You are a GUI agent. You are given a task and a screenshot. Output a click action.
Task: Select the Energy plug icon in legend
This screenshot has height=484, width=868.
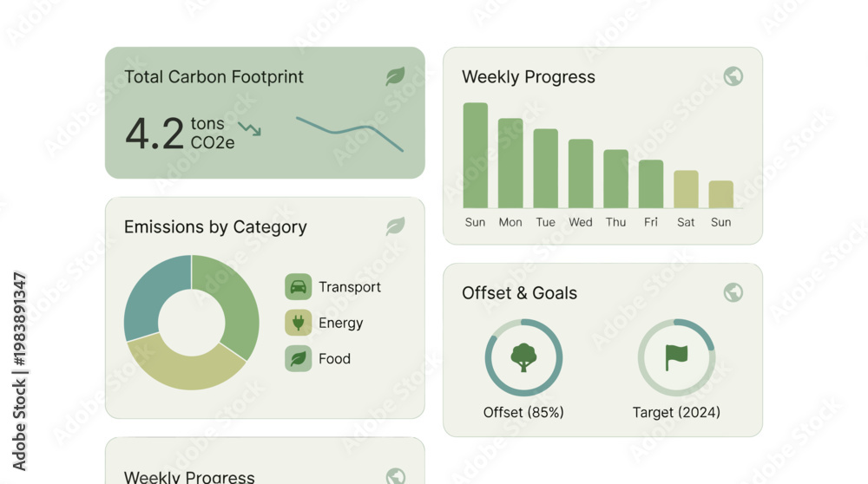[298, 323]
